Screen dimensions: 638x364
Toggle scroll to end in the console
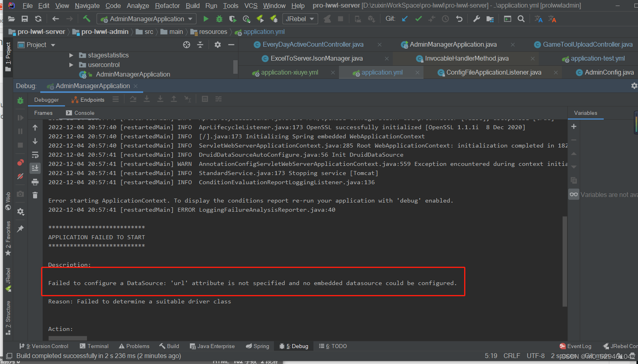(35, 168)
